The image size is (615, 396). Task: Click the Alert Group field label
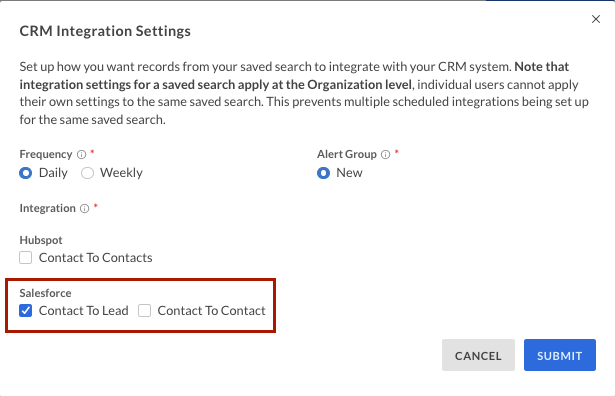coord(347,154)
